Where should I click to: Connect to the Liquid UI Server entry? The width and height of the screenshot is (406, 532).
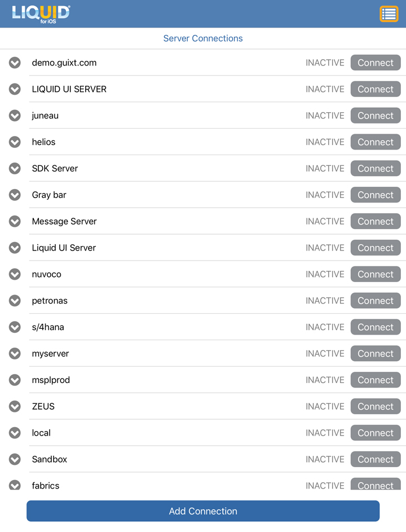(x=376, y=248)
